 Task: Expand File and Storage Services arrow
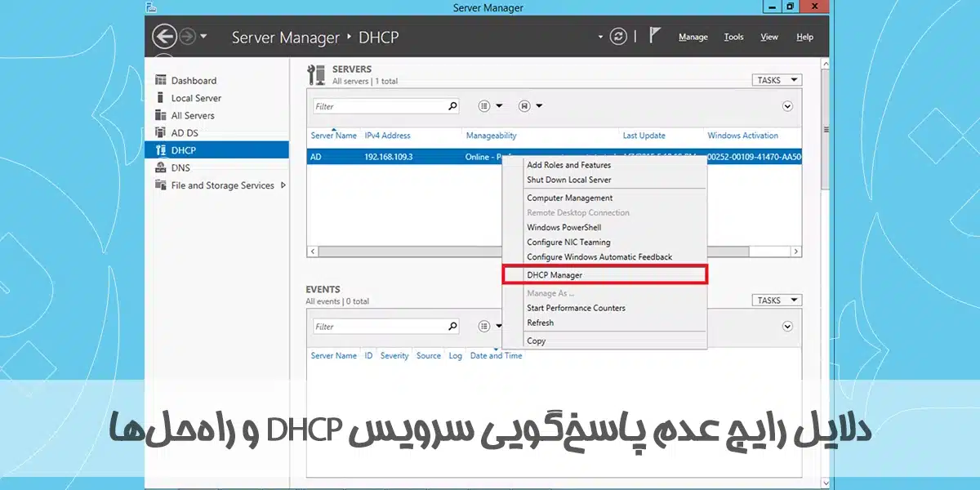coord(283,185)
